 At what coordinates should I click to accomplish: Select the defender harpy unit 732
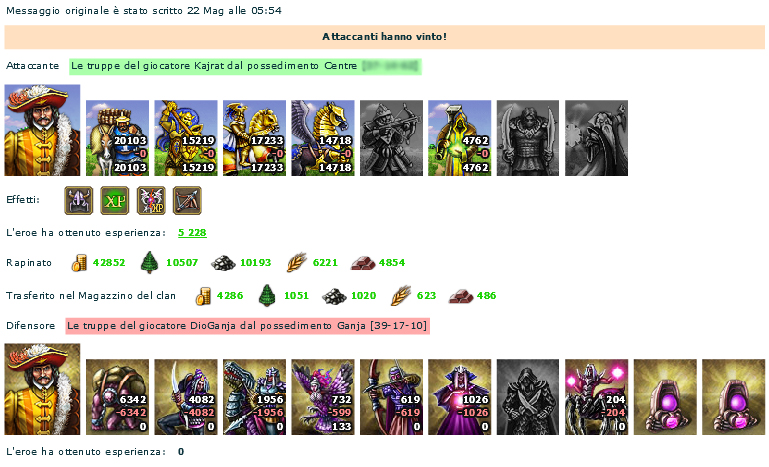pos(323,397)
